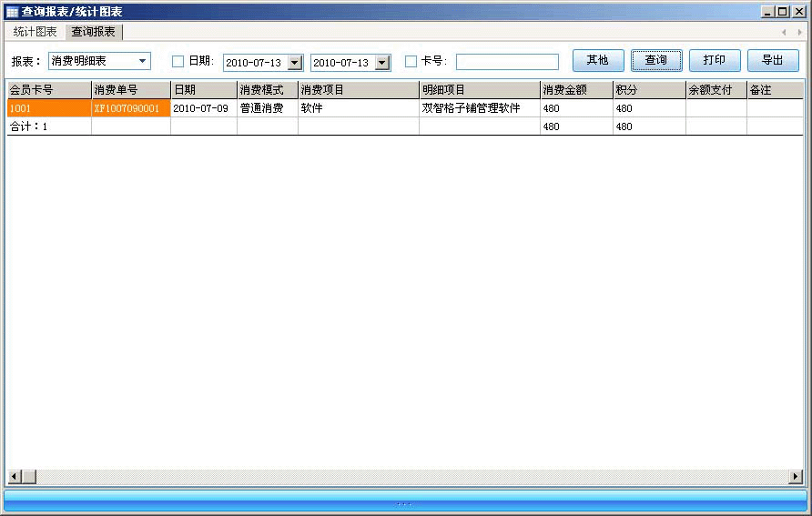Click the 其他 button
812x516 pixels.
[597, 61]
